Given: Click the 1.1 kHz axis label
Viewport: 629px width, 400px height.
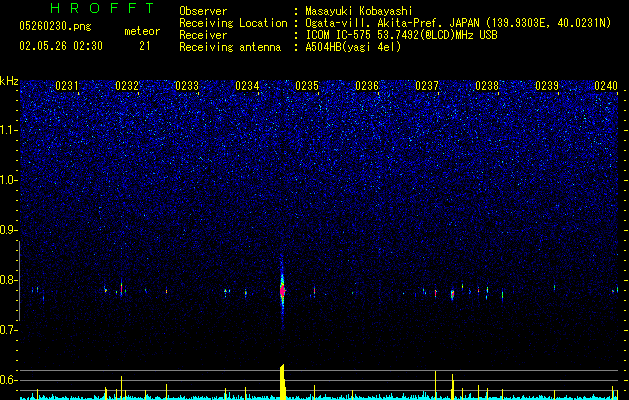Looking at the screenshot, I should point(8,130).
